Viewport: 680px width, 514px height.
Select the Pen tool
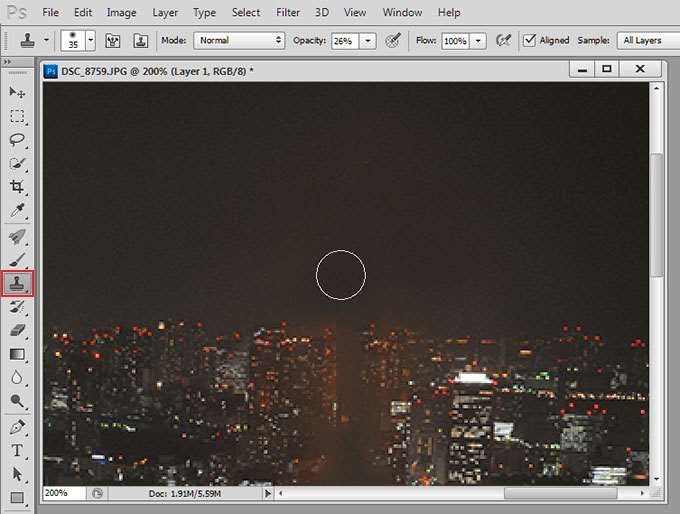[17, 428]
